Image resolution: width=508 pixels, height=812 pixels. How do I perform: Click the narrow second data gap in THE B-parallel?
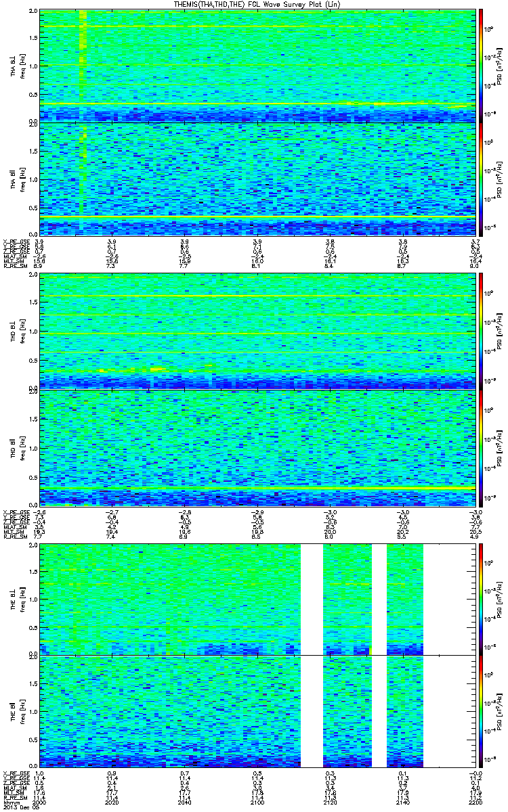(x=379, y=710)
